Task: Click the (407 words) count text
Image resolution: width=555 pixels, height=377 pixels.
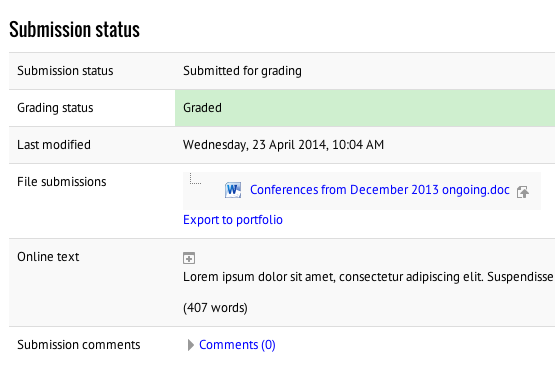Action: coord(215,308)
